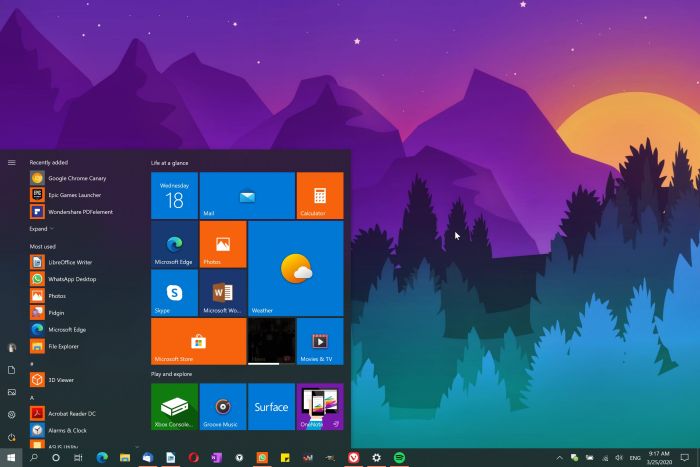Click the Windows Start button
700x467 pixels.
[11, 458]
